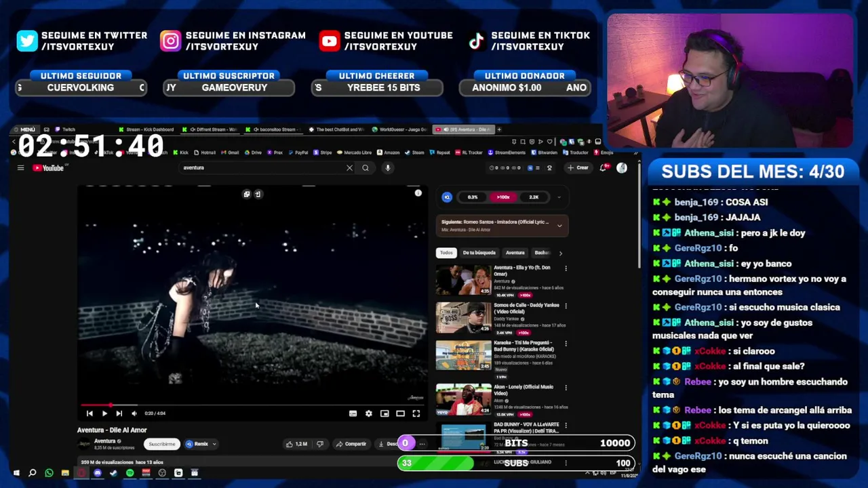Viewport: 868px width, 488px height.
Task: Open the YouTube account avatar menu
Action: click(x=622, y=168)
